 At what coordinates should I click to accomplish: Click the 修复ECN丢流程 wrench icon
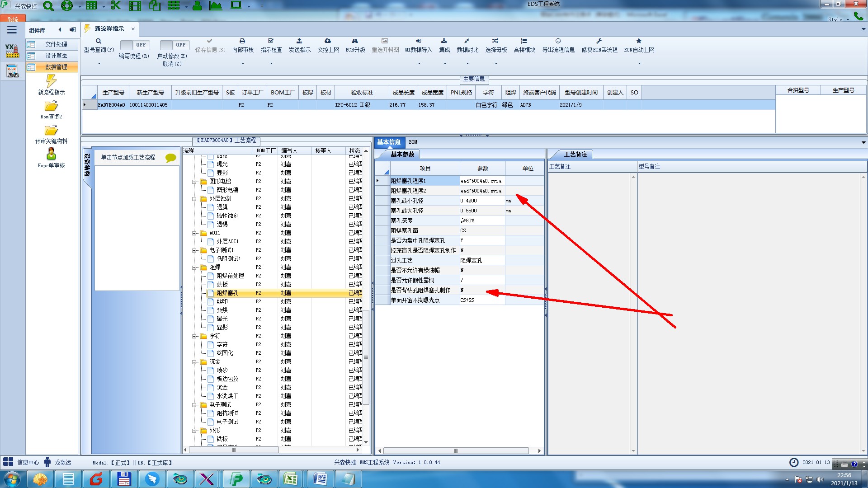[599, 41]
